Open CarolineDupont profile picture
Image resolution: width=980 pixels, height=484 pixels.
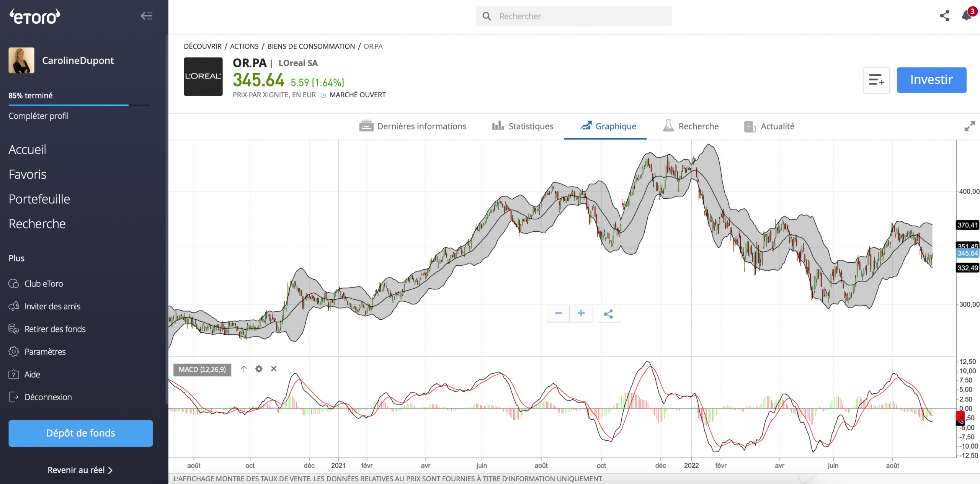21,60
